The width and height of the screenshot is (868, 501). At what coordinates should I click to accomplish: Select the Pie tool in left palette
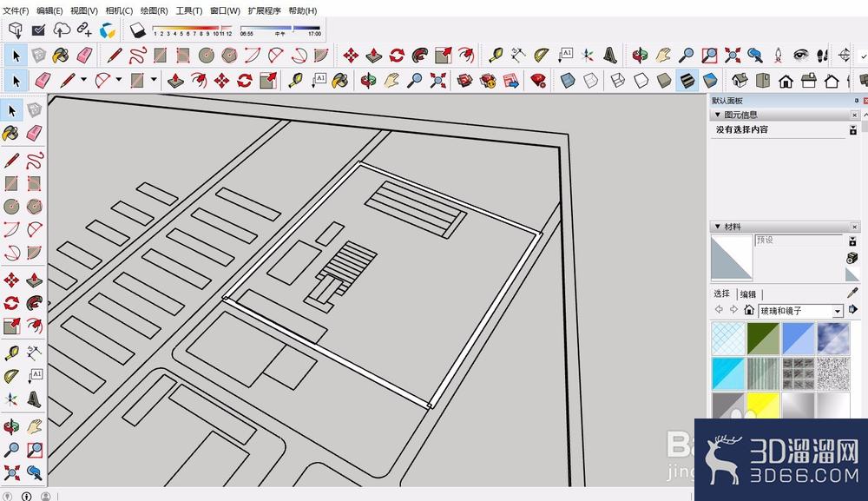click(35, 253)
